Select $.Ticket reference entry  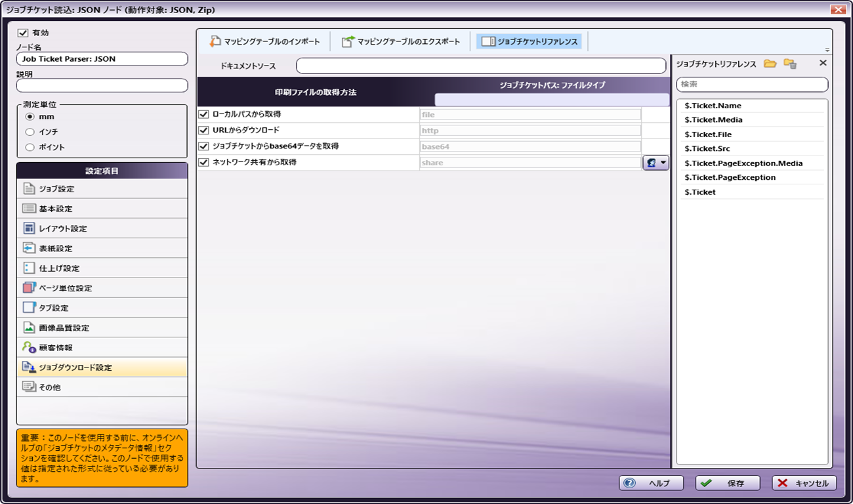(751, 192)
